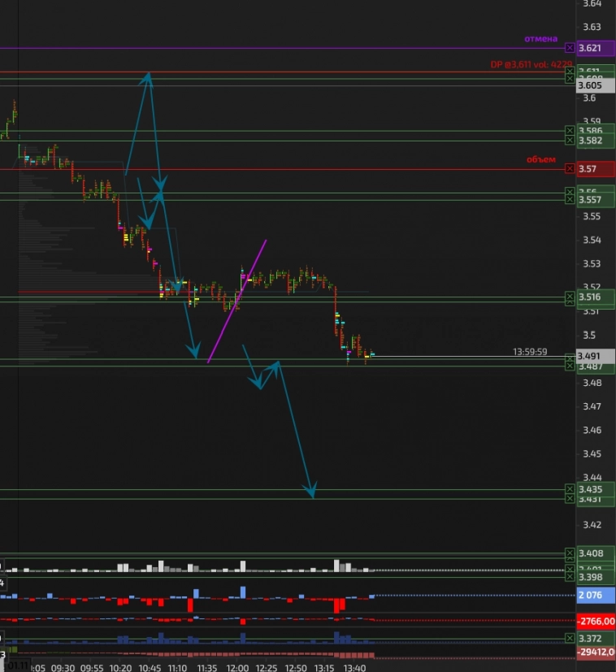Click the red -2766,00 delta value label
Screen dimensions: 616x672
[595, 621]
